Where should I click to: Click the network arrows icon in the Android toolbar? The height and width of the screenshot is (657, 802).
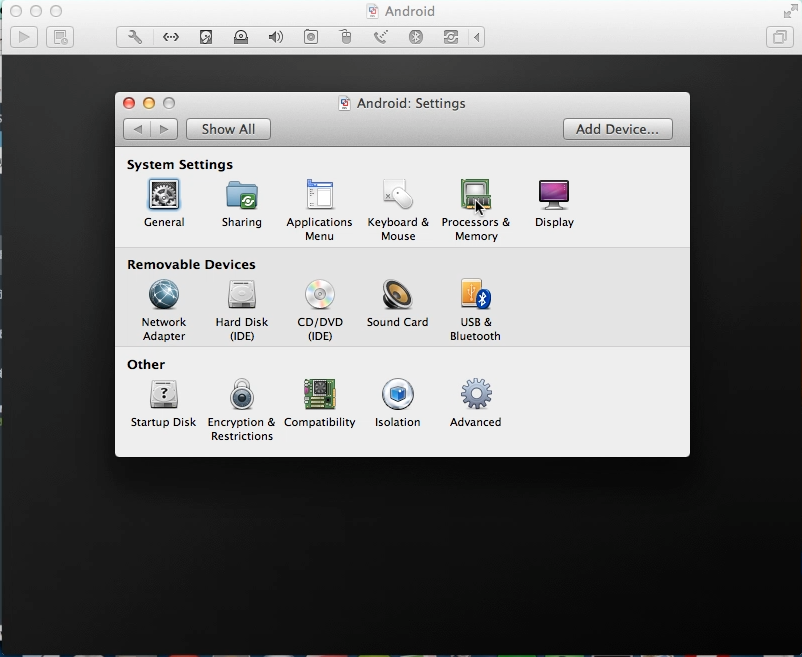171,37
